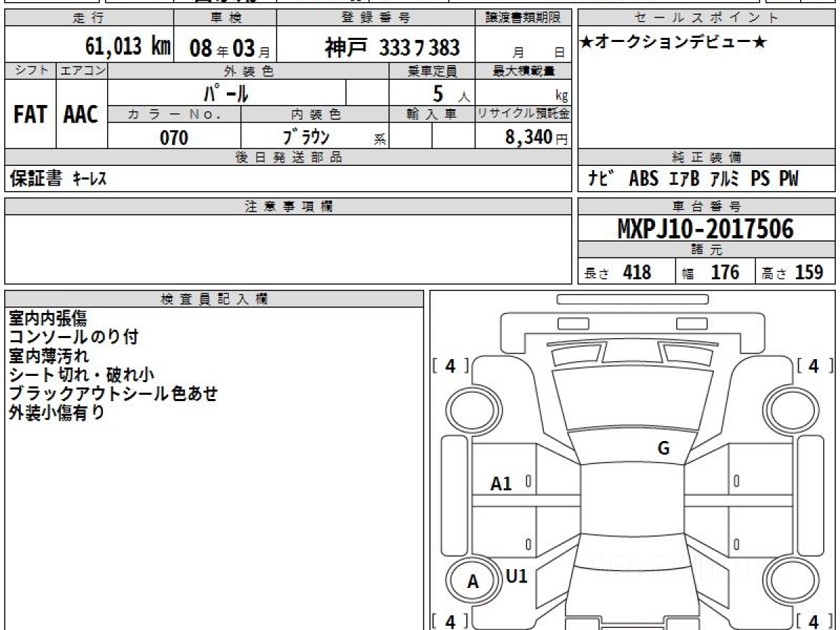The height and width of the screenshot is (630, 840).
Task: Click the ブラックアウトシール色あせ note line
Action: (x=113, y=393)
